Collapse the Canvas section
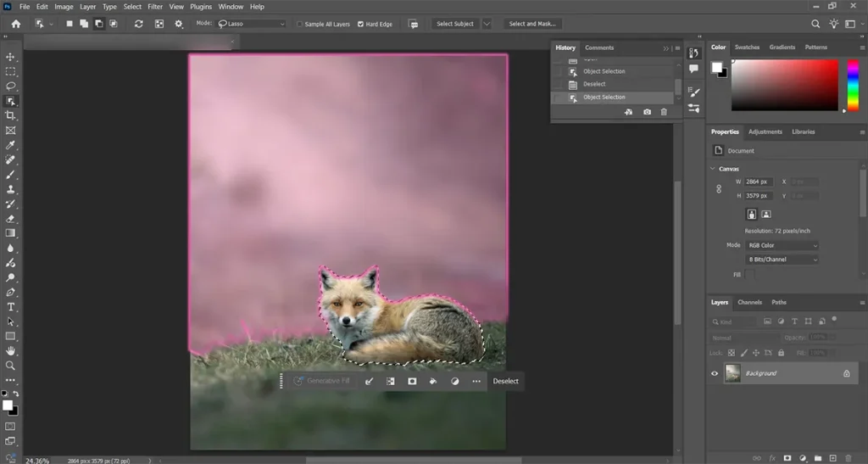Screen dimensions: 868x464 pos(713,169)
